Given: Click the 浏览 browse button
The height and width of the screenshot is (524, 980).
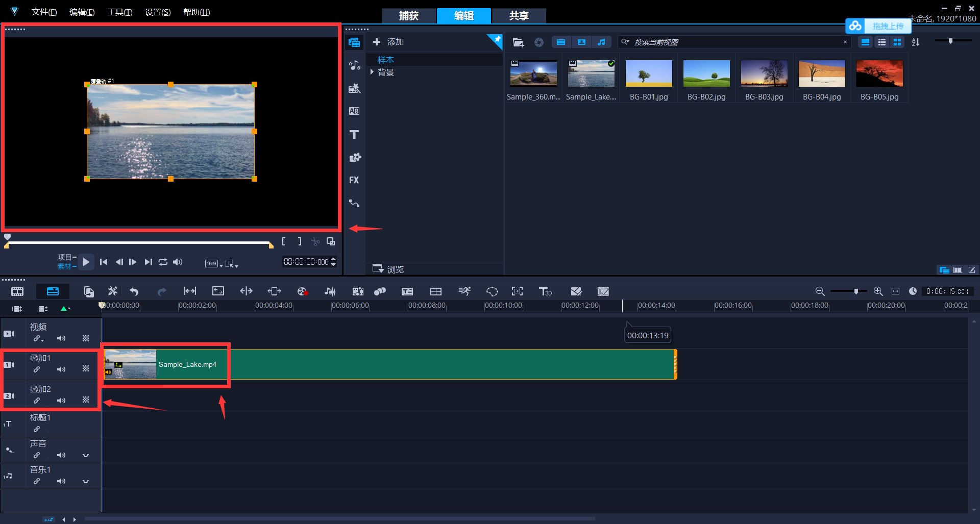Looking at the screenshot, I should (x=388, y=269).
